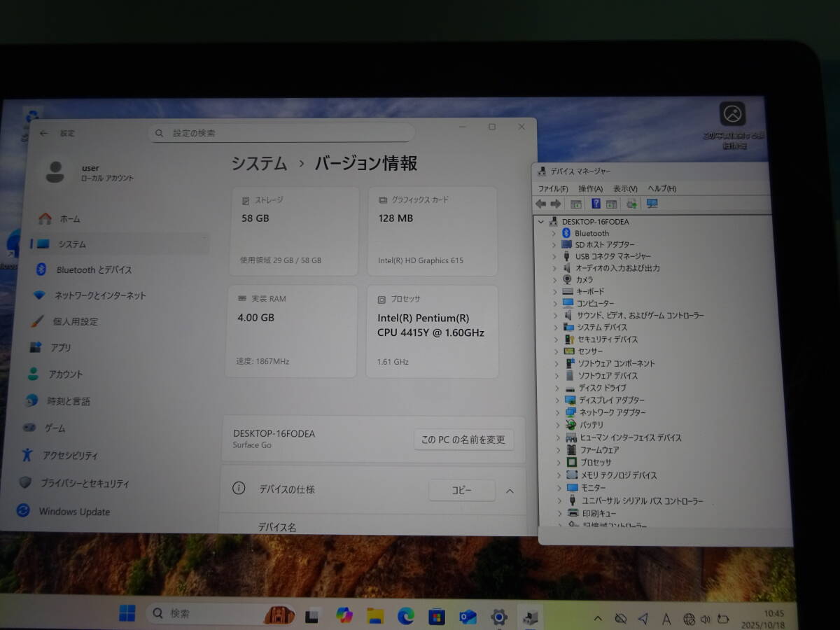Click Scan for hardware changes icon
The image size is (840, 630).
pos(631,204)
